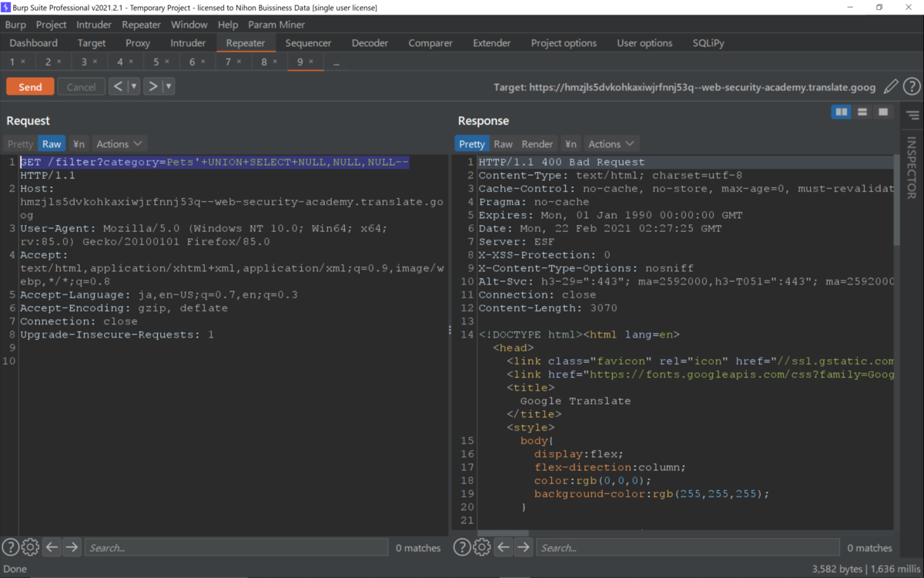924x578 pixels.
Task: Focus the Request search field
Action: 236,547
